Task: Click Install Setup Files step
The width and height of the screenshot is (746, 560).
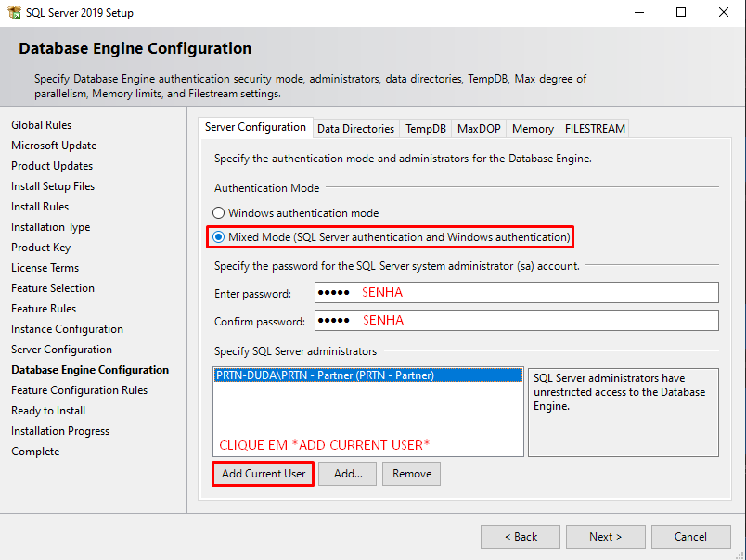Action: click(x=53, y=186)
